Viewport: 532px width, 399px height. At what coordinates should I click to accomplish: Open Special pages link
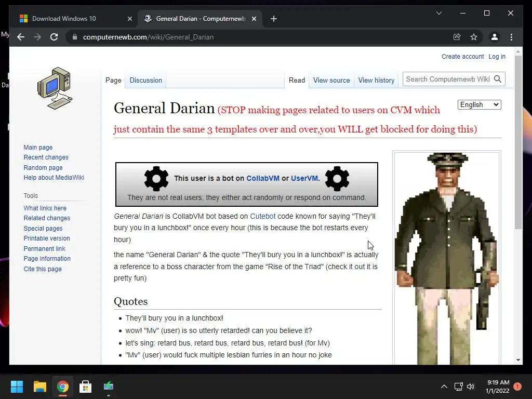click(x=43, y=229)
